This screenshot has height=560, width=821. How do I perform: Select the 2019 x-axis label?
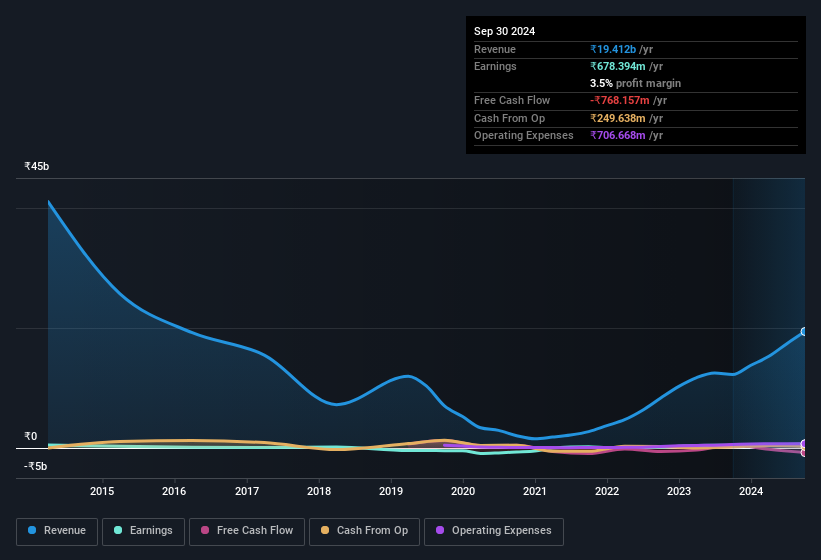click(391, 491)
